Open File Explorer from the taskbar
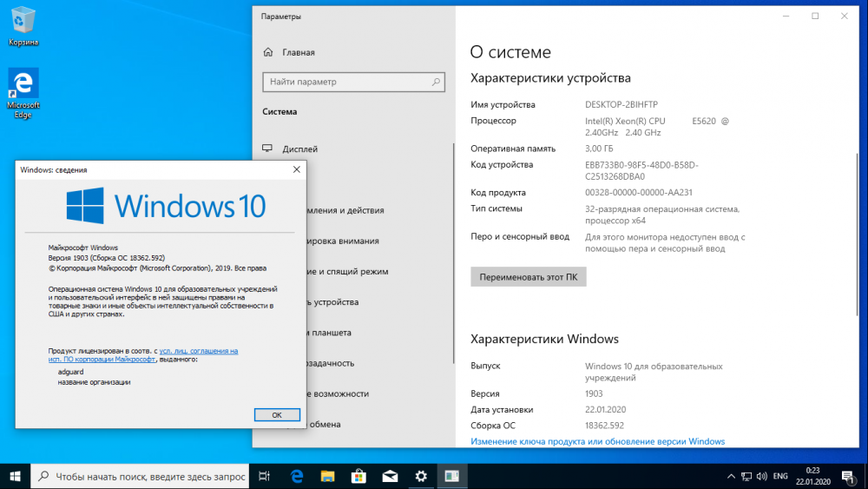 327,476
